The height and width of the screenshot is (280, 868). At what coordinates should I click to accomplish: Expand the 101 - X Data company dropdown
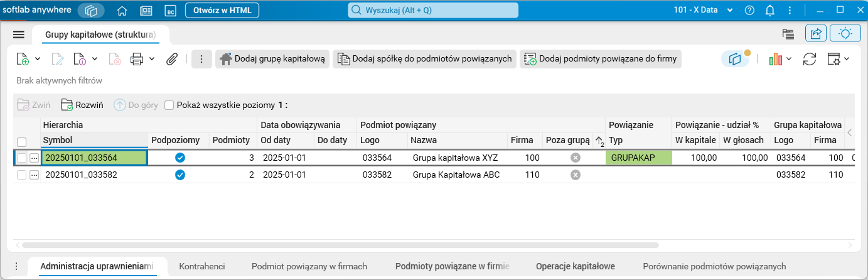729,11
